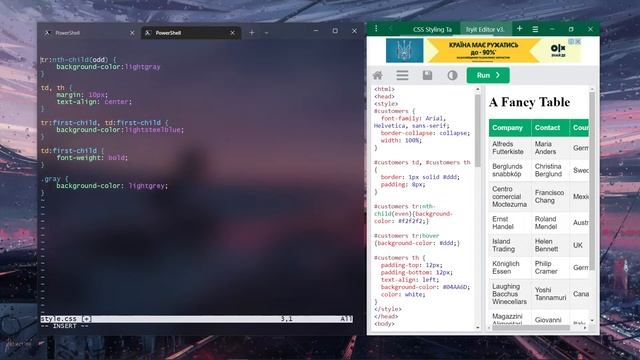The image size is (640, 360).
Task: Click the Centro comercial Moctezuma cell
Action: [510, 196]
